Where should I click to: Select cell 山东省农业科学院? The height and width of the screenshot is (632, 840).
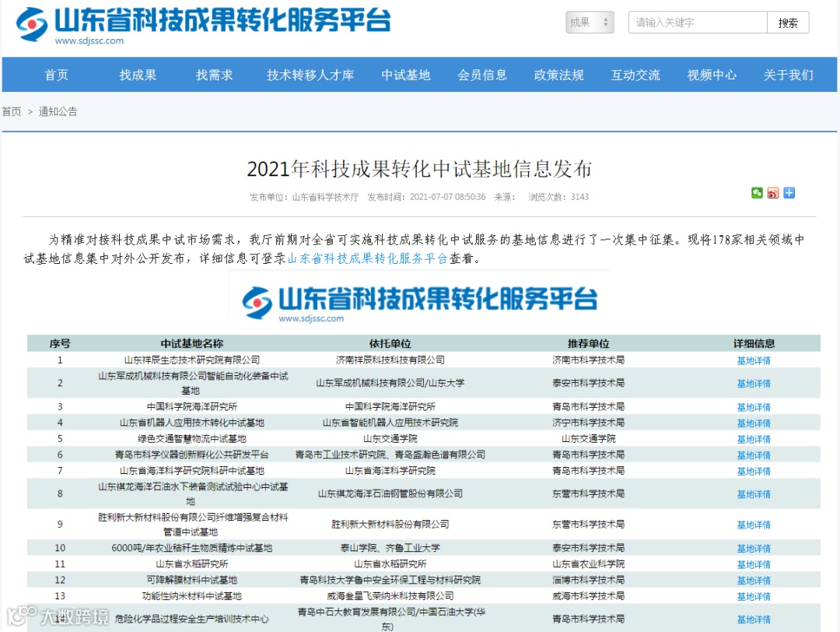coord(588,564)
